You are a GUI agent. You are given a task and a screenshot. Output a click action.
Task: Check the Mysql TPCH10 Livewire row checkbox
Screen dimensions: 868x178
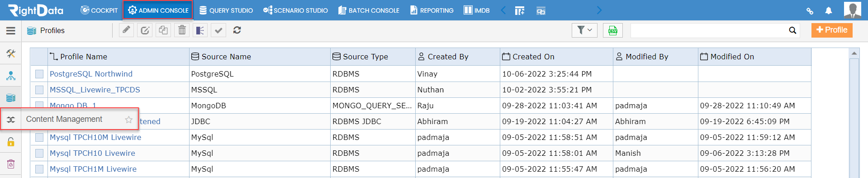(39, 153)
